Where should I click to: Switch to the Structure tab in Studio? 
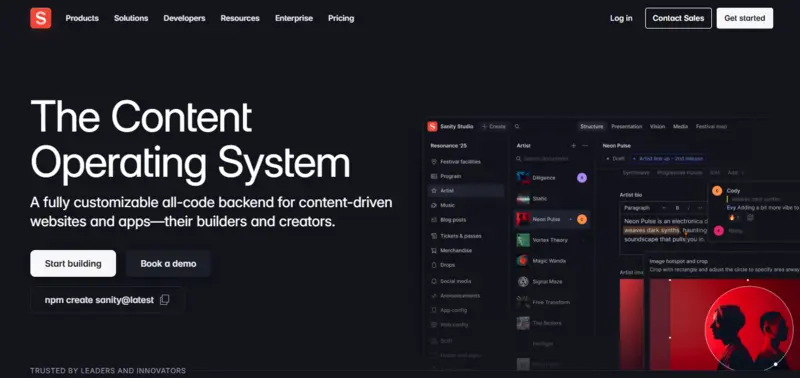tap(591, 127)
